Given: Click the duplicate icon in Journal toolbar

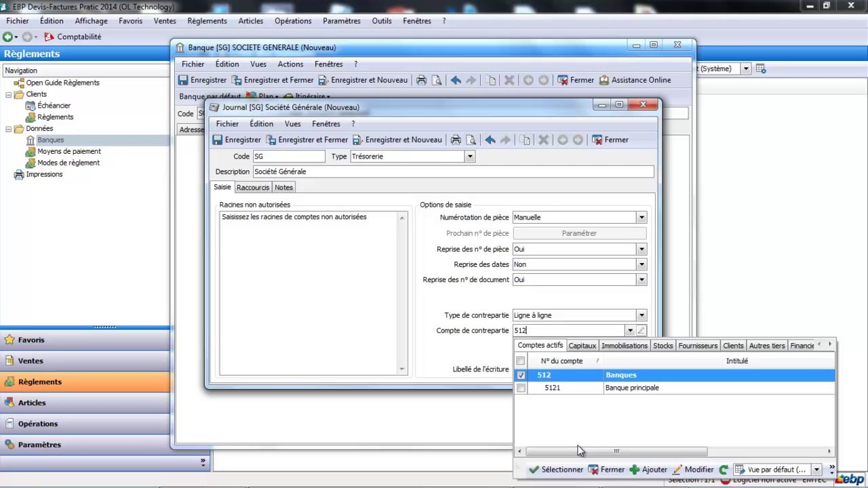Looking at the screenshot, I should 526,140.
